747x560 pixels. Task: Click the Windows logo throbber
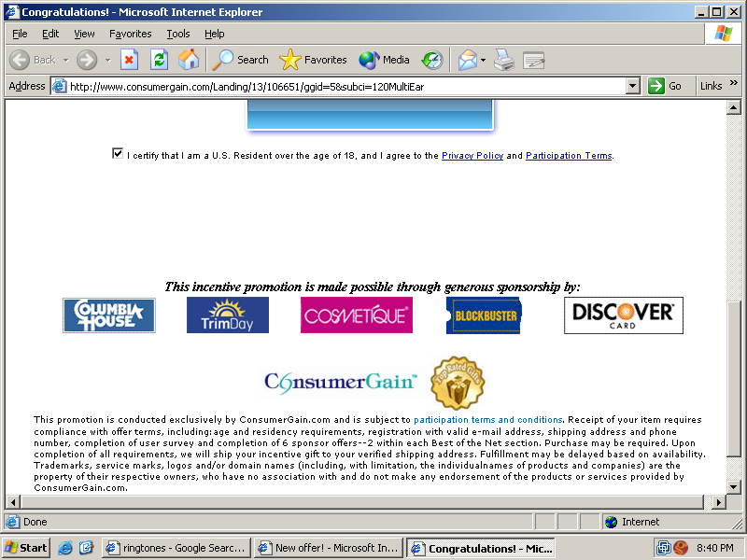(723, 34)
